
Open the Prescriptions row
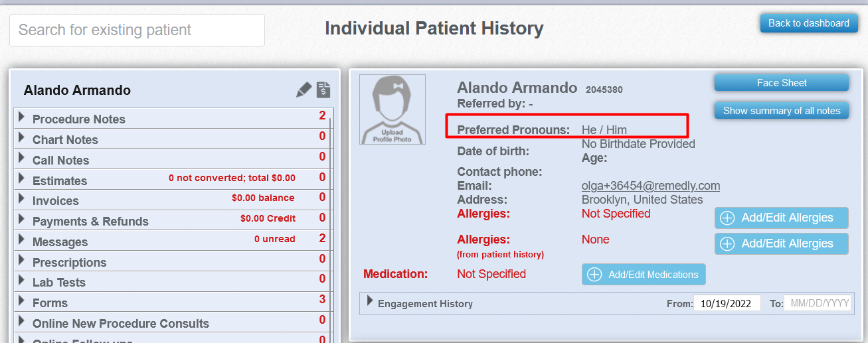pyautogui.click(x=173, y=262)
